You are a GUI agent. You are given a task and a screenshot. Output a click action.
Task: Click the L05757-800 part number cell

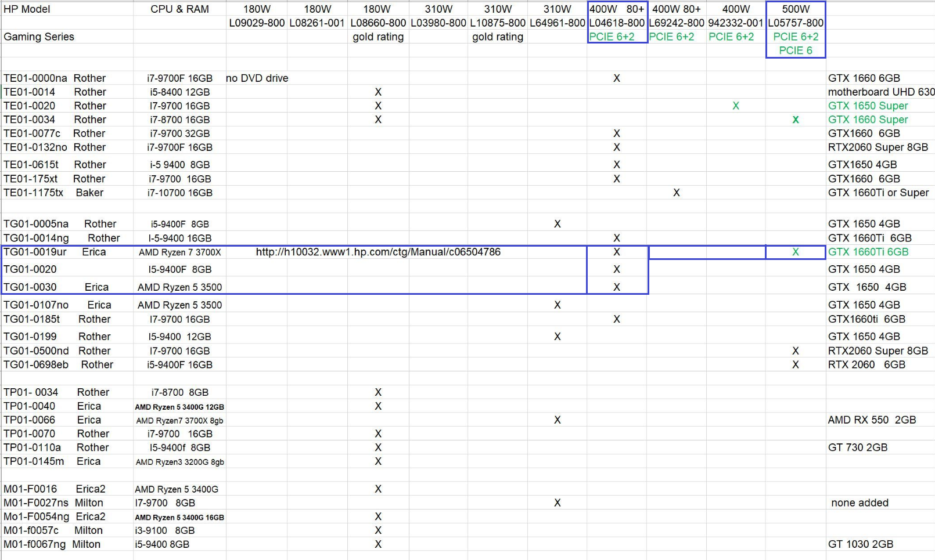(x=795, y=23)
